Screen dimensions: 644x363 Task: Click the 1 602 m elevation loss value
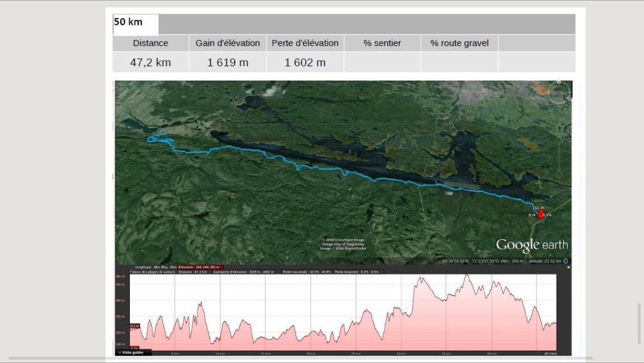305,62
